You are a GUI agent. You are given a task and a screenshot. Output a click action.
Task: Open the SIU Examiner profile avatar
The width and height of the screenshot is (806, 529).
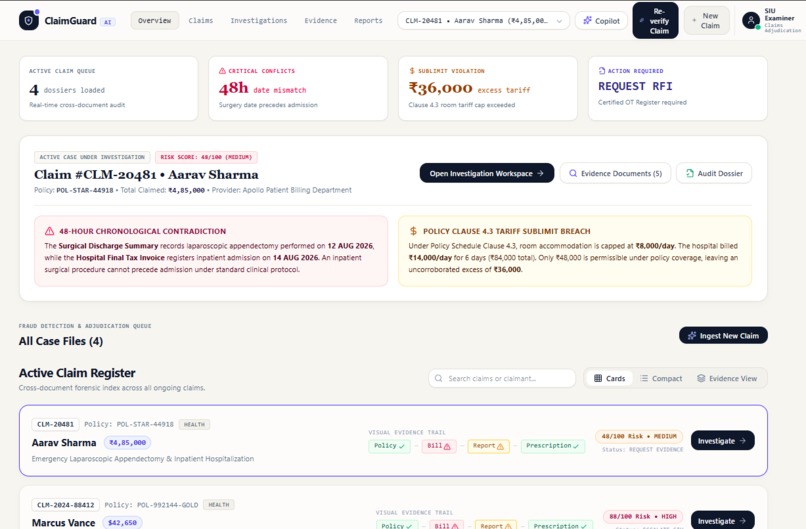click(751, 21)
